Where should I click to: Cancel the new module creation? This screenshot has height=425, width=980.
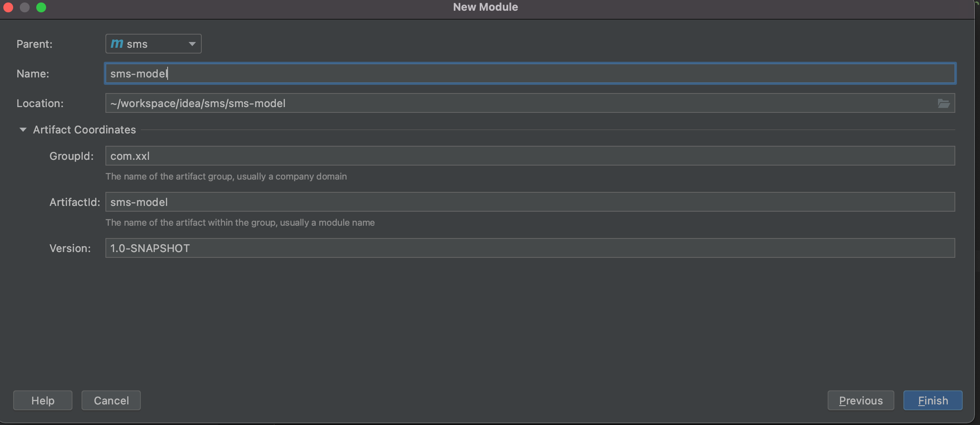click(111, 400)
